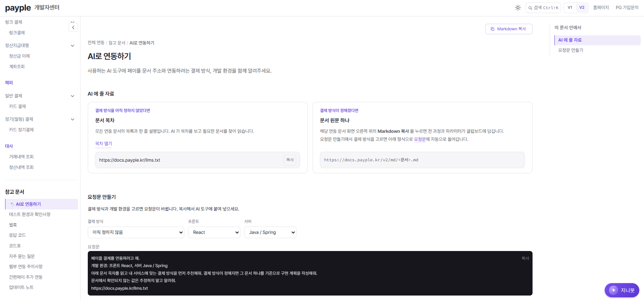Click the Markdown 복사 button
This screenshot has width=644, height=301.
point(509,29)
